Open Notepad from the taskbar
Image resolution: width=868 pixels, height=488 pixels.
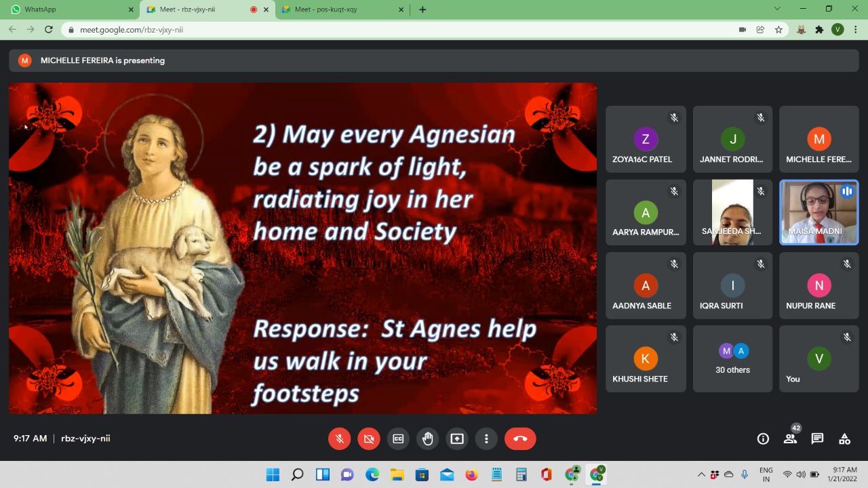(496, 474)
